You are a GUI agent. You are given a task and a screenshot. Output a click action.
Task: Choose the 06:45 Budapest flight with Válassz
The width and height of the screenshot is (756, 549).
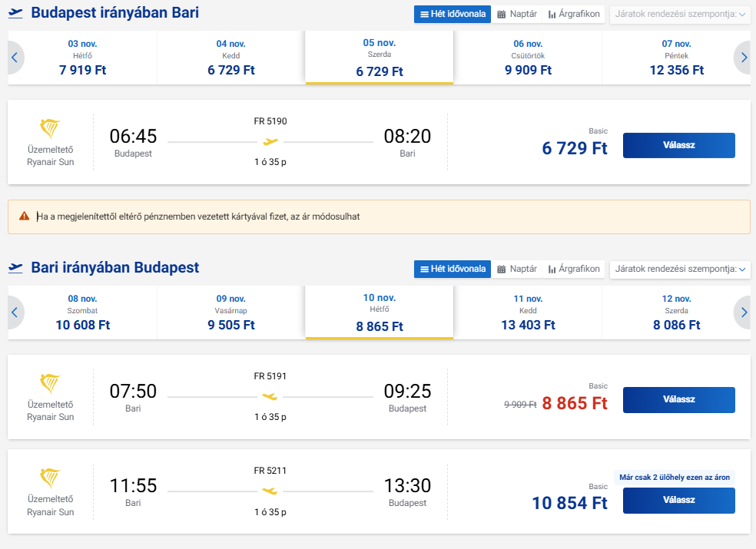pyautogui.click(x=678, y=145)
